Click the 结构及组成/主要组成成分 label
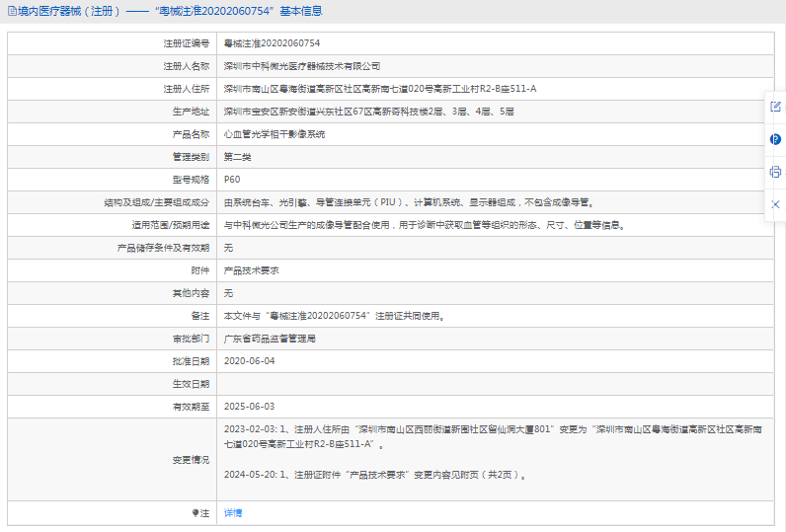Viewport: 786px width, 532px height. click(157, 202)
